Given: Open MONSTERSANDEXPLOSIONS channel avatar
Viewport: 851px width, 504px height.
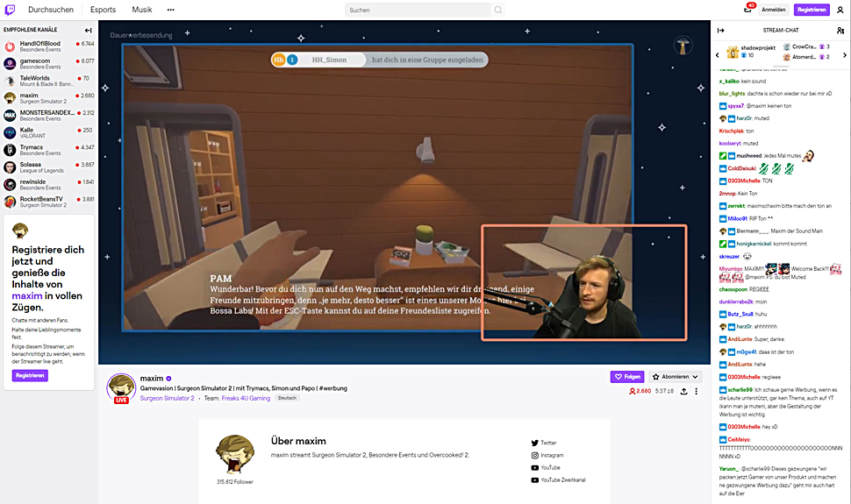Looking at the screenshot, I should [10, 115].
